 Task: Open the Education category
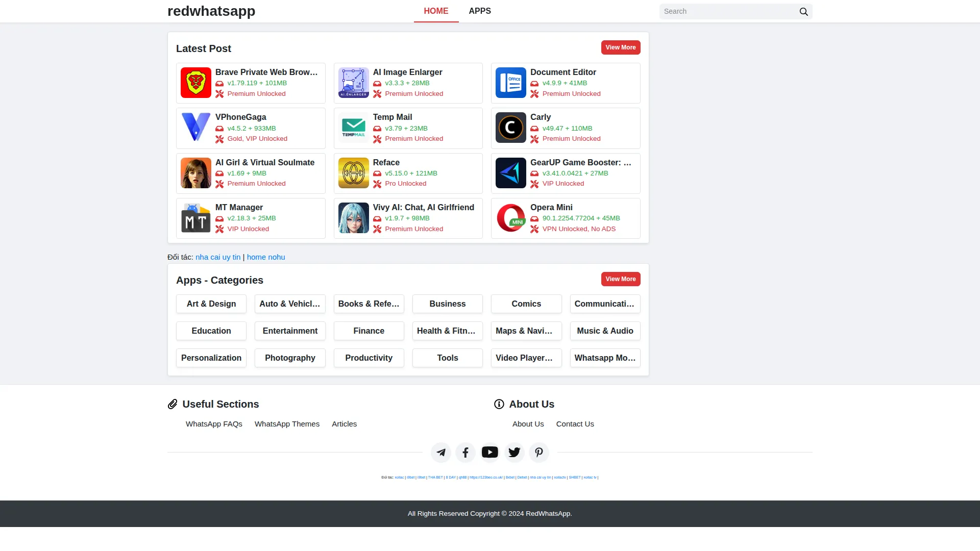(211, 331)
